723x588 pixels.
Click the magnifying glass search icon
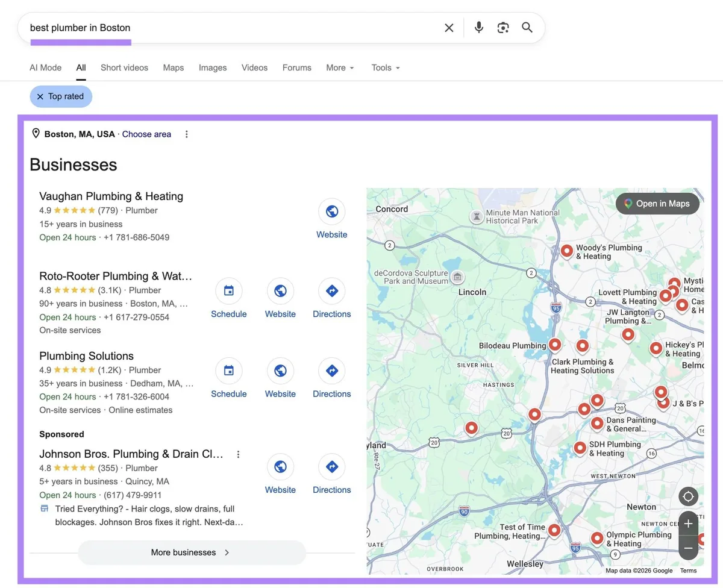tap(527, 28)
